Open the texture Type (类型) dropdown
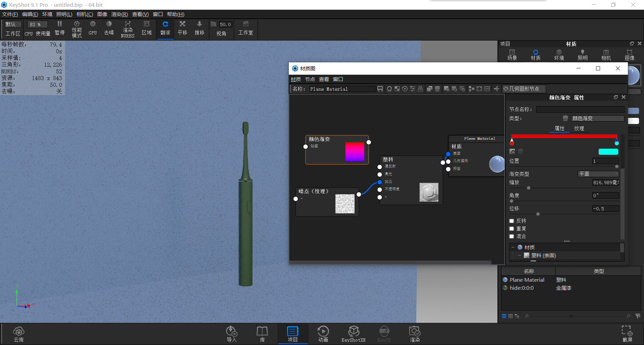This screenshot has height=345, width=644. tap(597, 118)
